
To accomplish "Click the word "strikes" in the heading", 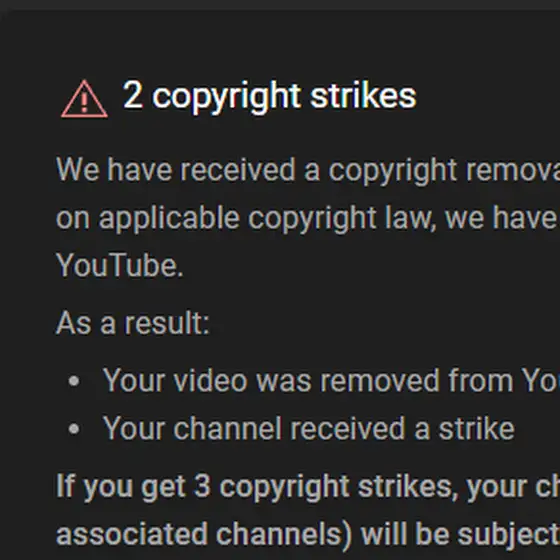I will [363, 96].
